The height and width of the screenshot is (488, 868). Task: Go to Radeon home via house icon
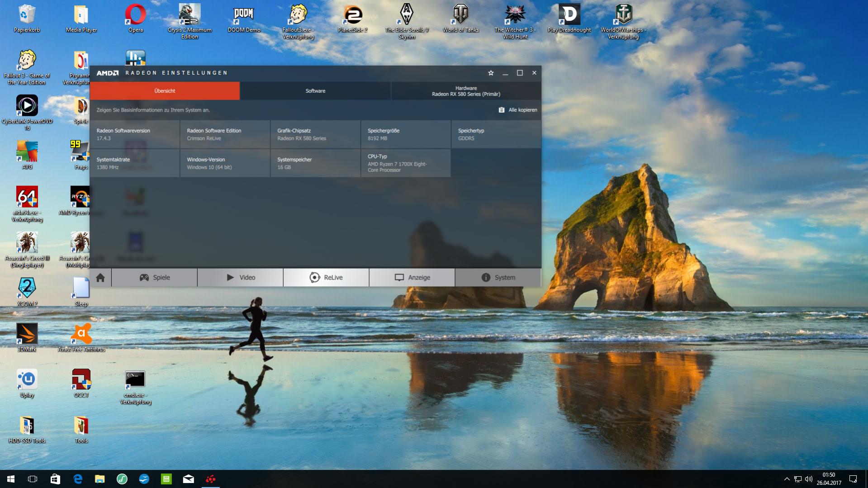pyautogui.click(x=100, y=277)
